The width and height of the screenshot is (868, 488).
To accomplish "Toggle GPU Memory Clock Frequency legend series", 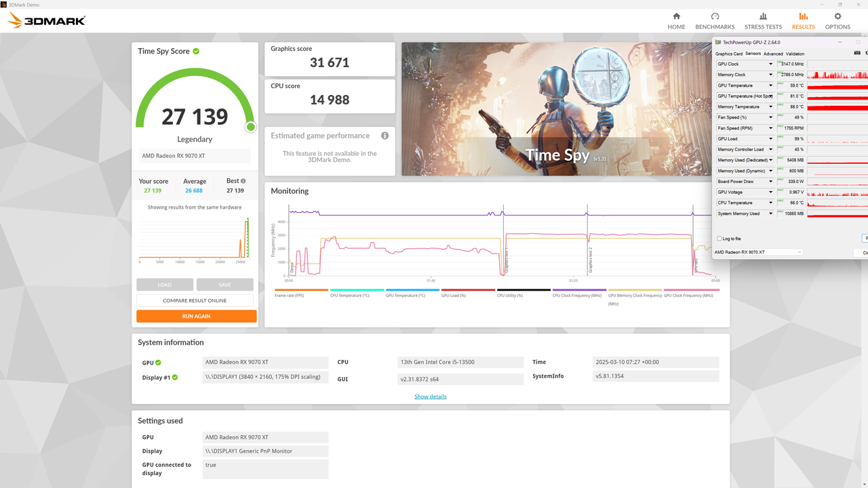I will 635,299.
